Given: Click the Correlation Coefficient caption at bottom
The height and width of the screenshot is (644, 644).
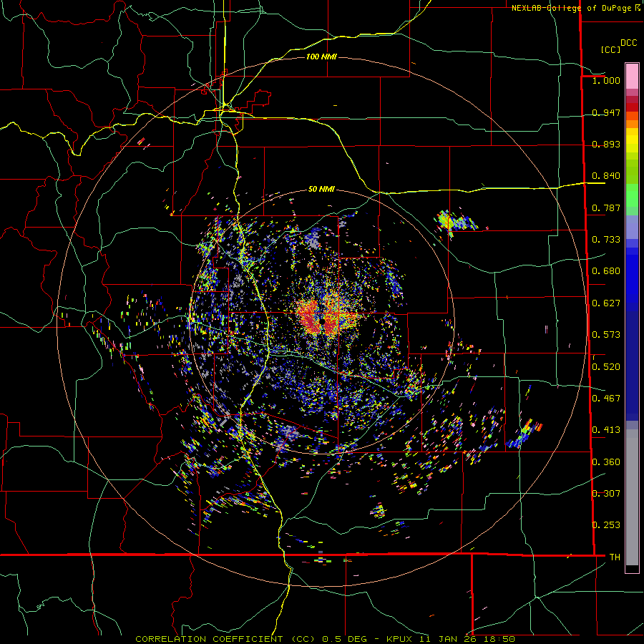Looking at the screenshot, I should click(x=325, y=639).
